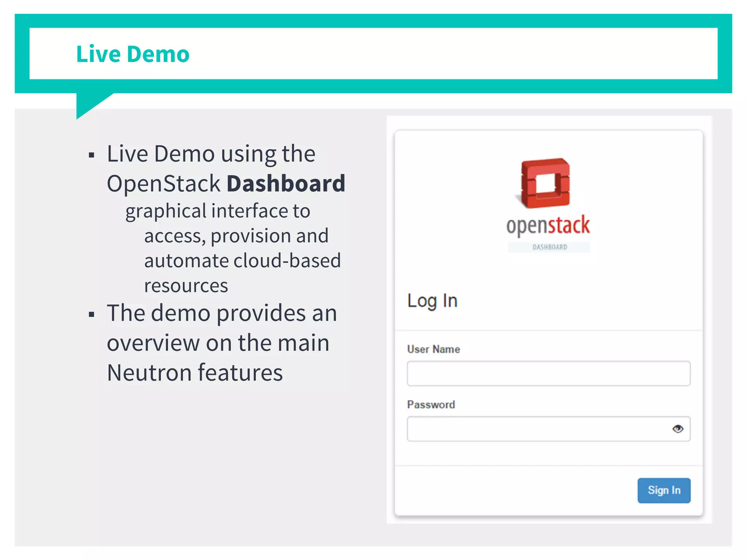Toggle password visibility eye icon

point(678,429)
